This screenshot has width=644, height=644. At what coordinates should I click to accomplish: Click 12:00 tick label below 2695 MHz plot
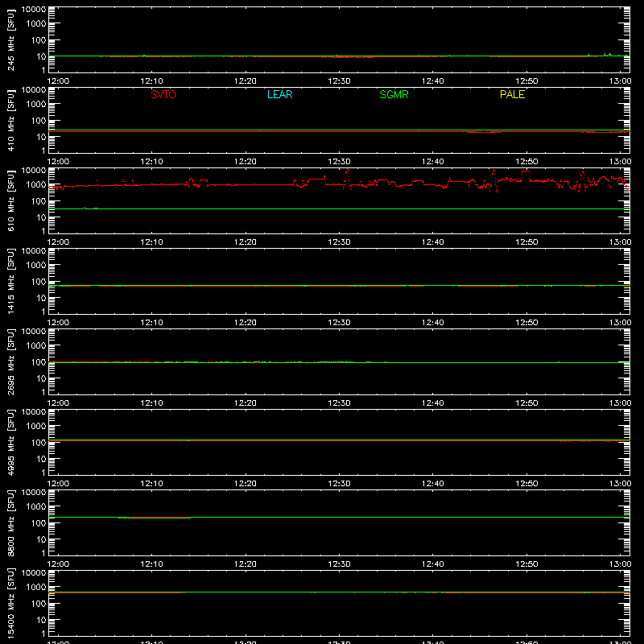click(58, 403)
